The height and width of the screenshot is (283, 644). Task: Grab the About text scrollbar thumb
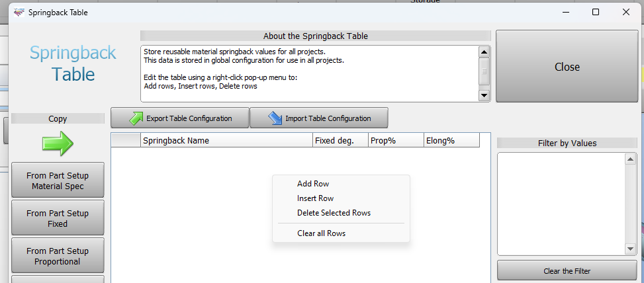coord(484,71)
